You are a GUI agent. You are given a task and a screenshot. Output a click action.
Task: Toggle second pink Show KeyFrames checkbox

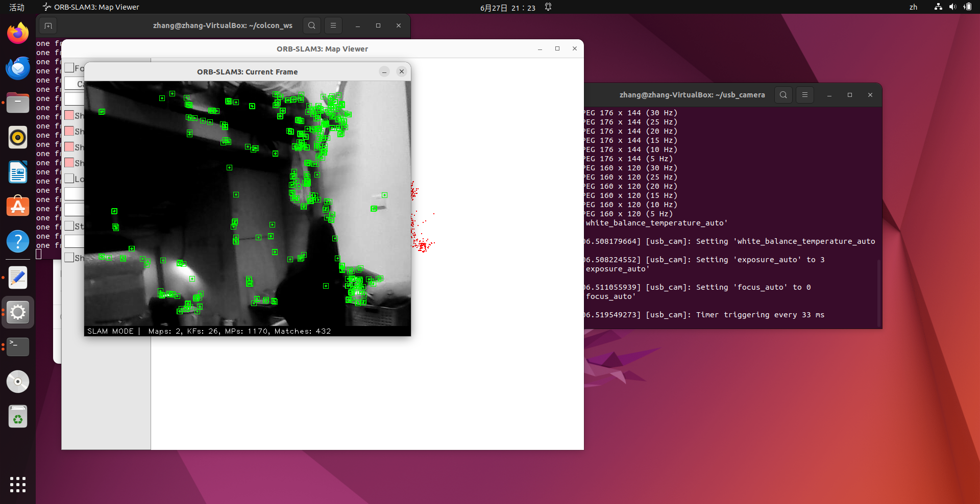click(69, 131)
